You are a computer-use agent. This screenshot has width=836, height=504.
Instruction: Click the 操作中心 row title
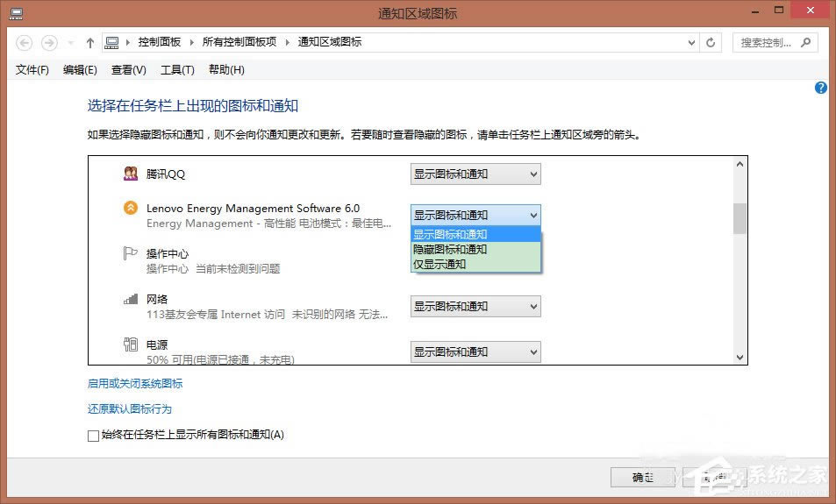tap(168, 253)
